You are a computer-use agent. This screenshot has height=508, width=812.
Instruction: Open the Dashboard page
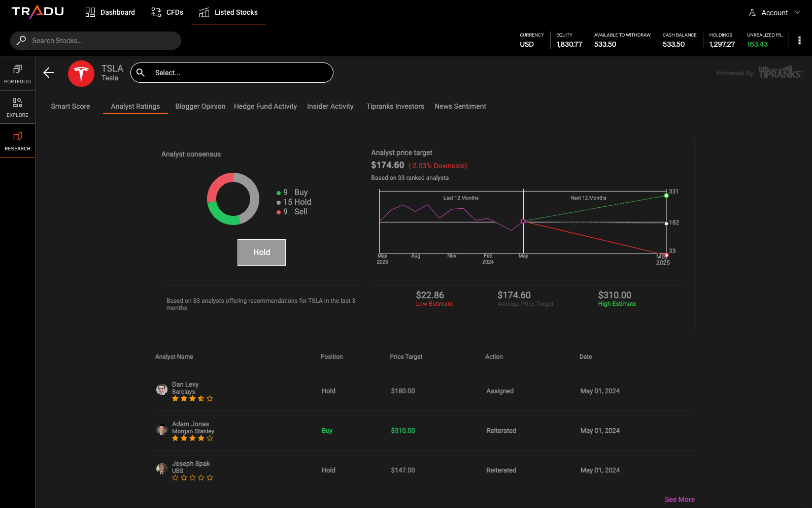click(x=110, y=12)
